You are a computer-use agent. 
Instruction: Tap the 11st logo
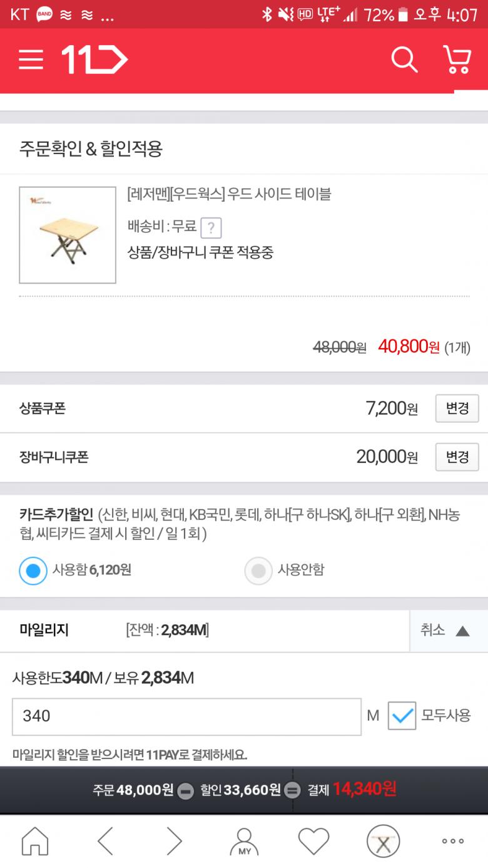94,60
